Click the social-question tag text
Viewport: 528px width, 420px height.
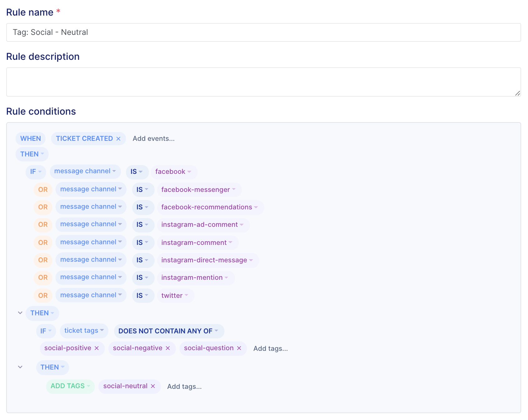(209, 348)
